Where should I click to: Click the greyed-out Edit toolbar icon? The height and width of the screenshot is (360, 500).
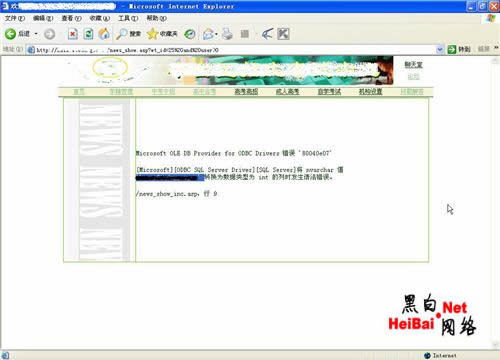point(245,34)
